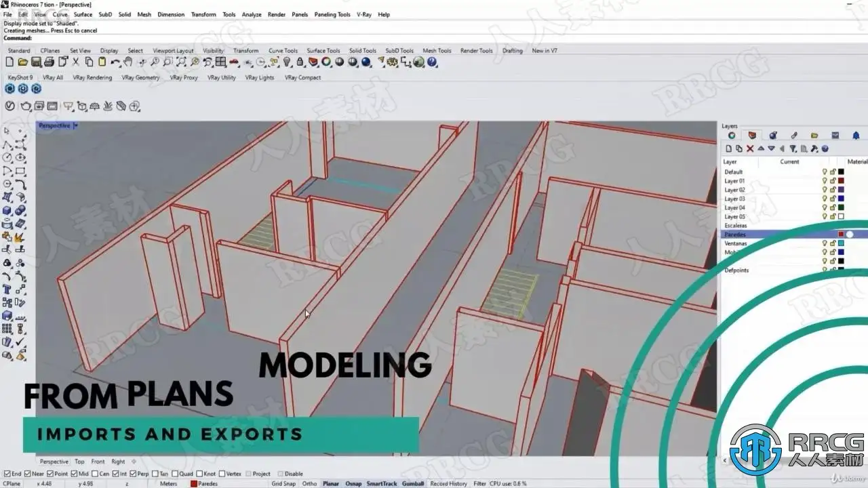The width and height of the screenshot is (868, 488).
Task: Toggle Grid Snap in the status bar
Action: point(283,483)
